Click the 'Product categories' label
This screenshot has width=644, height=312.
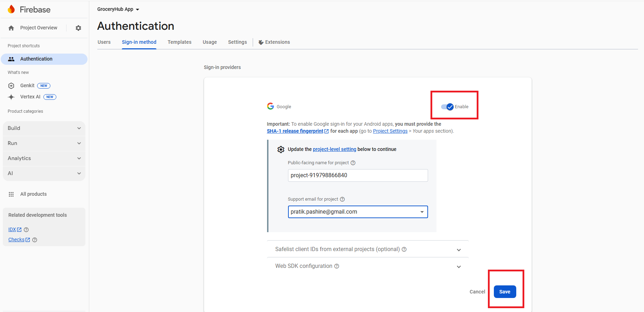coord(25,112)
